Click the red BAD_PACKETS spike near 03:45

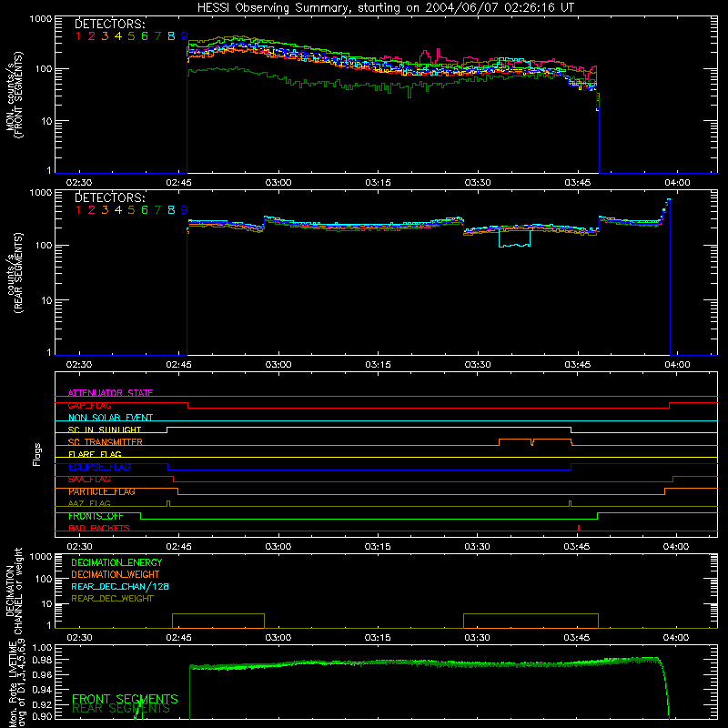(x=579, y=528)
